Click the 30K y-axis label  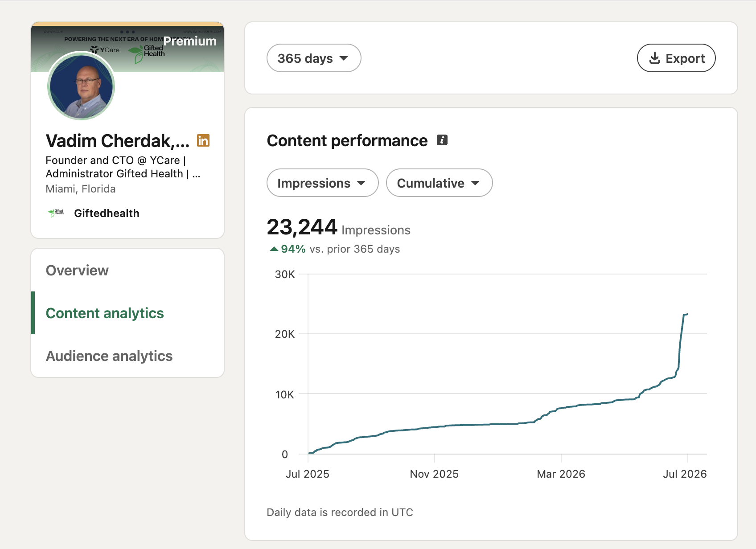[x=285, y=274]
